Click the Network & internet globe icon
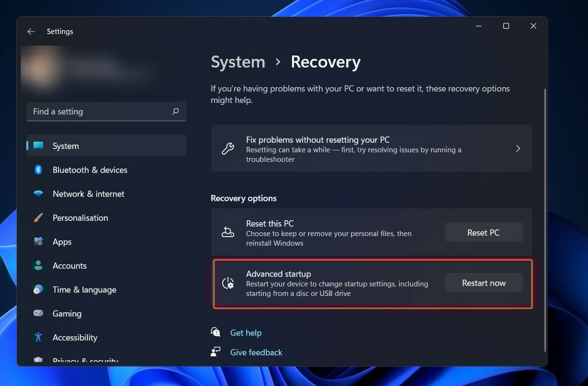The image size is (588, 386). point(38,193)
